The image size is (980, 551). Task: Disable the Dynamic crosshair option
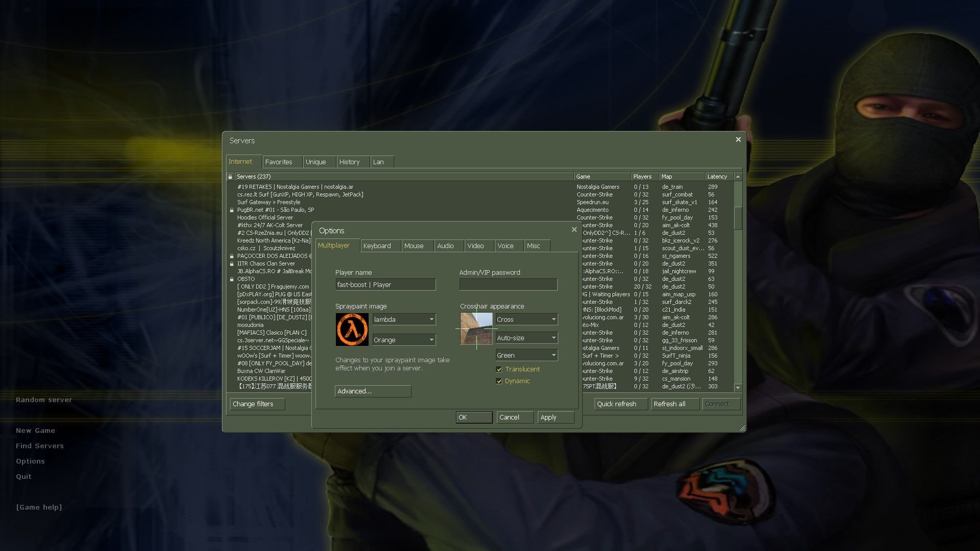click(x=499, y=381)
